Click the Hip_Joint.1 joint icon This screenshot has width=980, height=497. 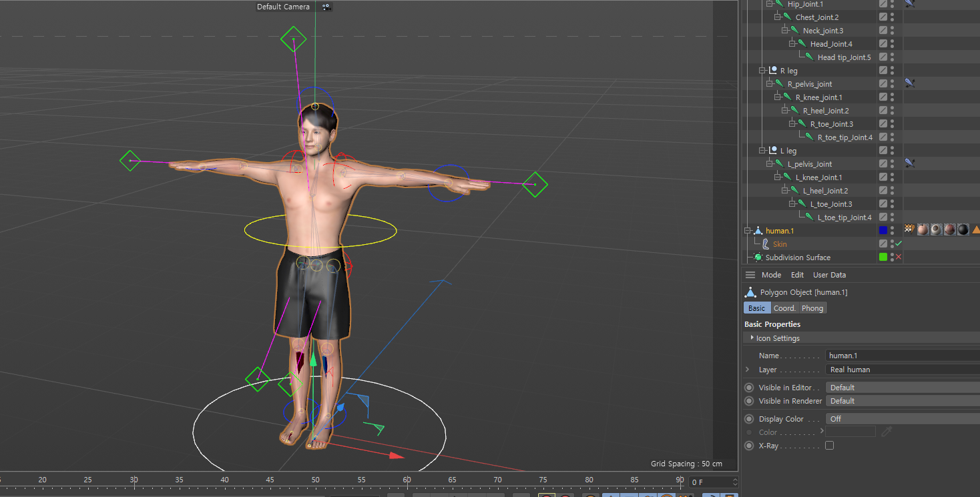[x=780, y=4]
